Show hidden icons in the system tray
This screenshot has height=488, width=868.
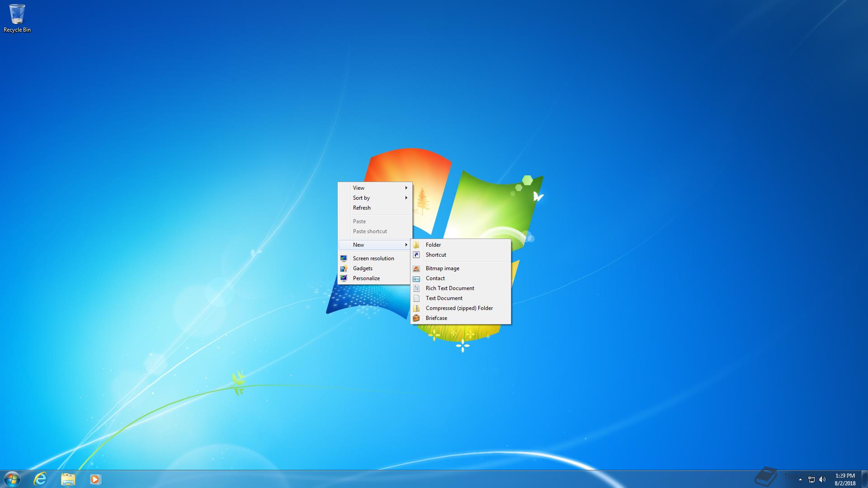(800, 479)
